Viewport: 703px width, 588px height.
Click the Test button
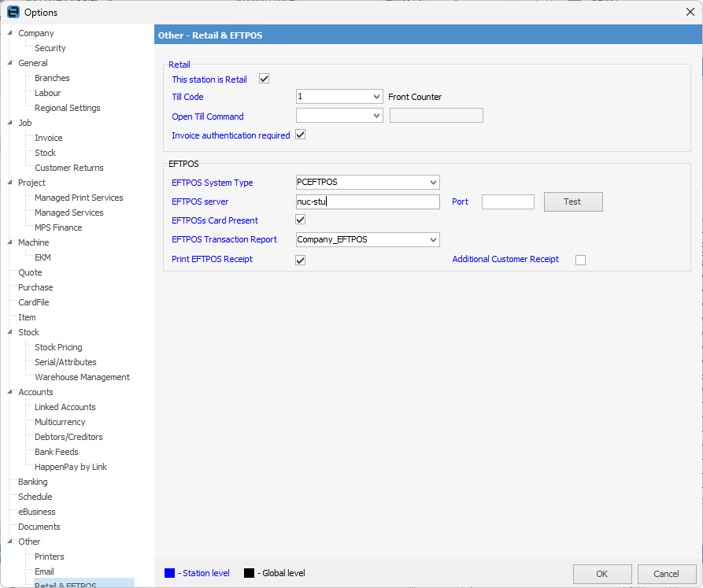(572, 202)
